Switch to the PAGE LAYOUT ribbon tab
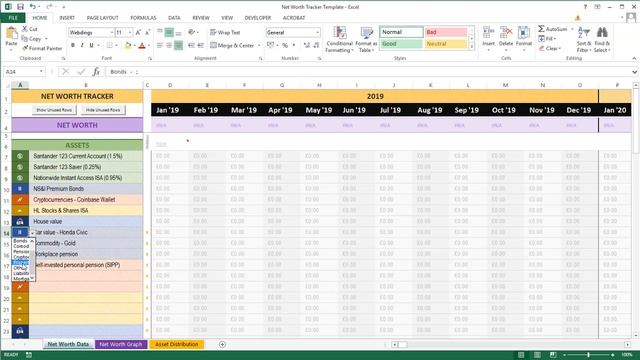 [102, 18]
